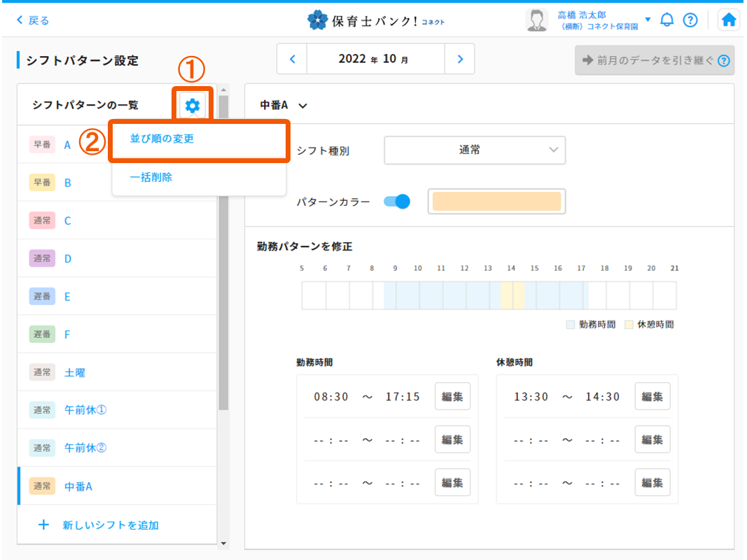747x560 pixels.
Task: Click the orange pattern color swatch
Action: [496, 202]
